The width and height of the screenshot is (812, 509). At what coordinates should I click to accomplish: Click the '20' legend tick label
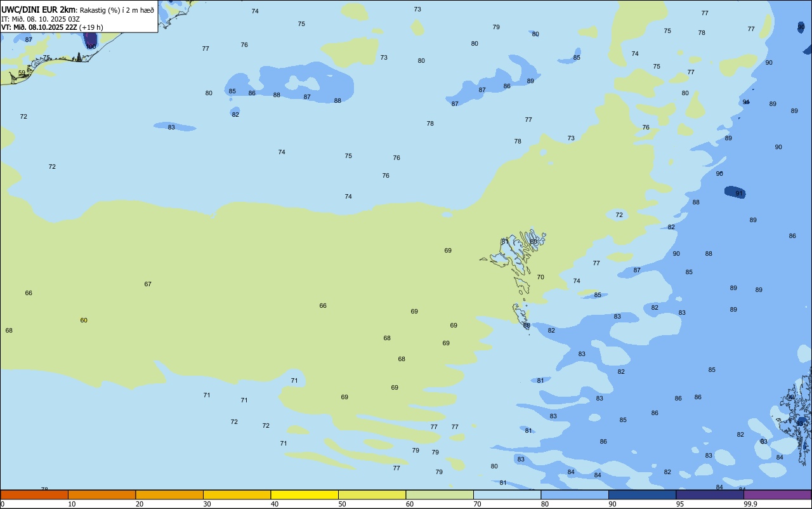[140, 504]
